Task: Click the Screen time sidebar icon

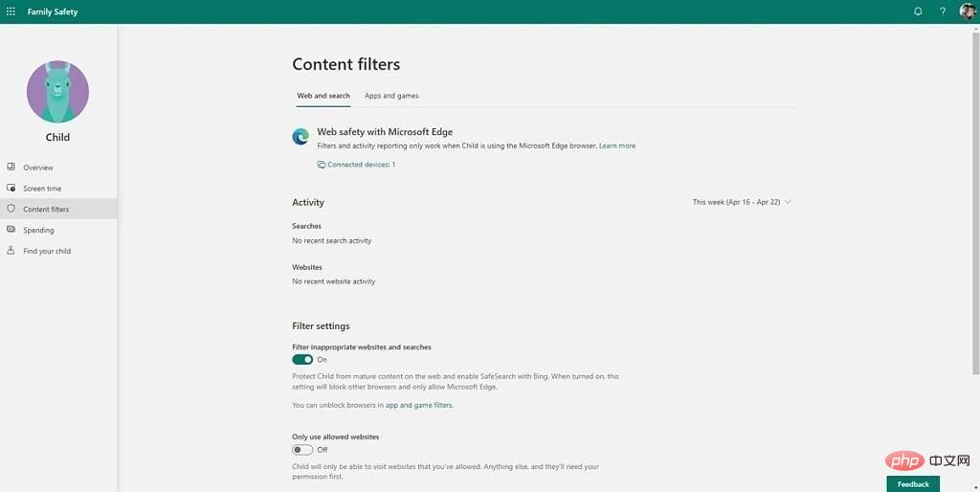Action: click(x=11, y=189)
